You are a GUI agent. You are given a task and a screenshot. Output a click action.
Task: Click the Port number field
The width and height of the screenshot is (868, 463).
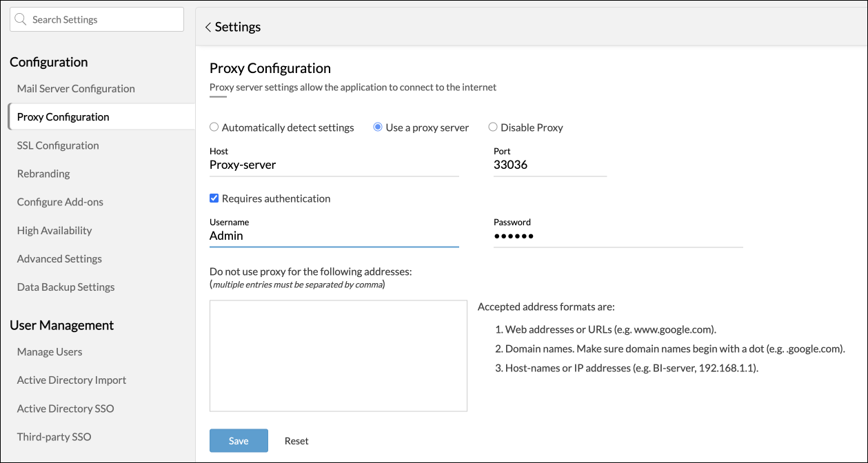pos(549,165)
